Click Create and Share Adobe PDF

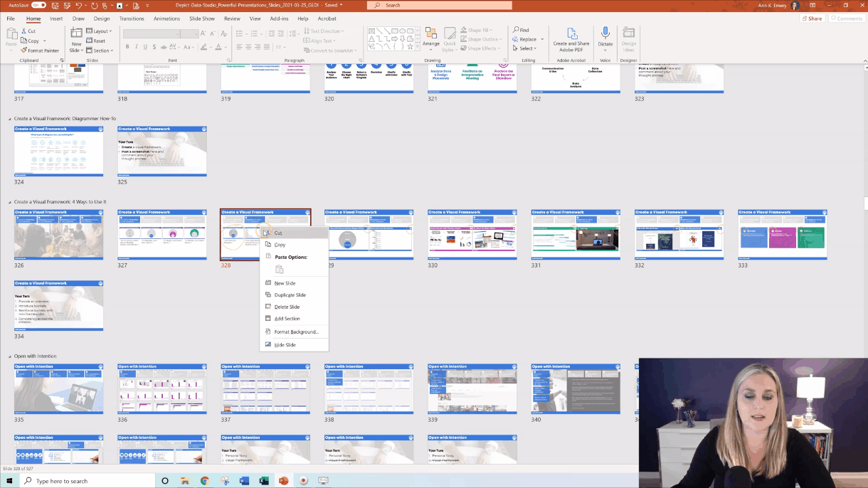(x=571, y=39)
